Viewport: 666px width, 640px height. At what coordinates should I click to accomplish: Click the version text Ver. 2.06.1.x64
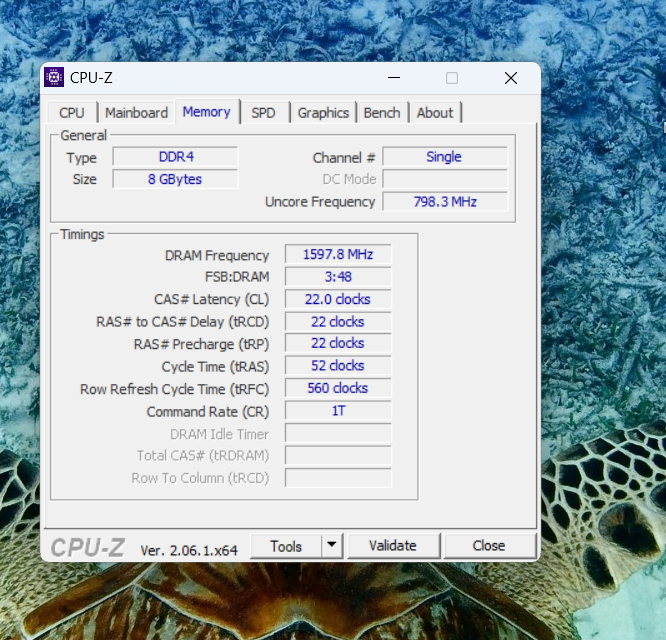(189, 550)
